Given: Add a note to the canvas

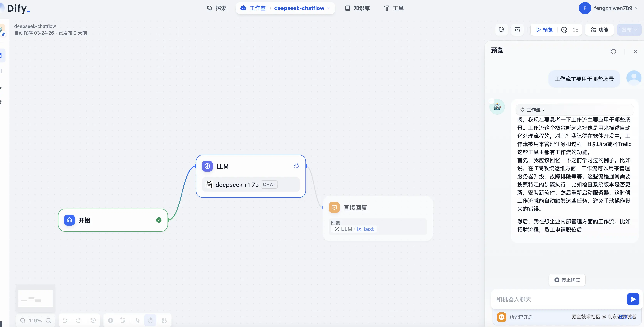Looking at the screenshot, I should tap(123, 320).
